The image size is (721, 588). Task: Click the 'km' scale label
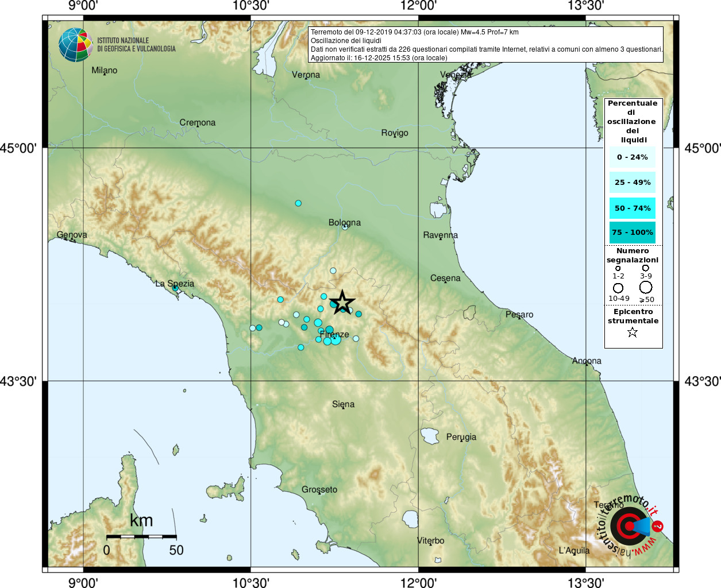tap(141, 520)
